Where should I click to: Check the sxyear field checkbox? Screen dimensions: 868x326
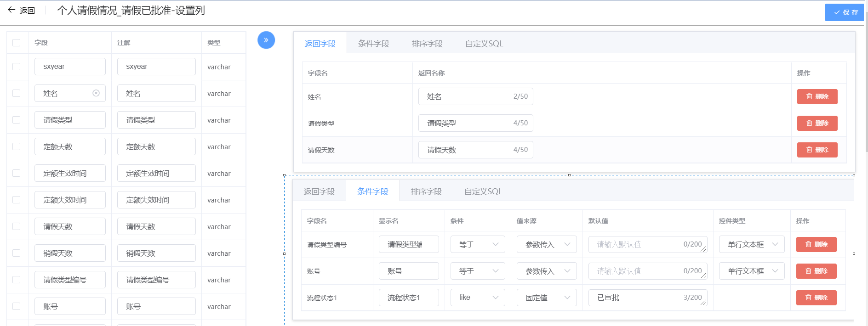pyautogui.click(x=17, y=67)
